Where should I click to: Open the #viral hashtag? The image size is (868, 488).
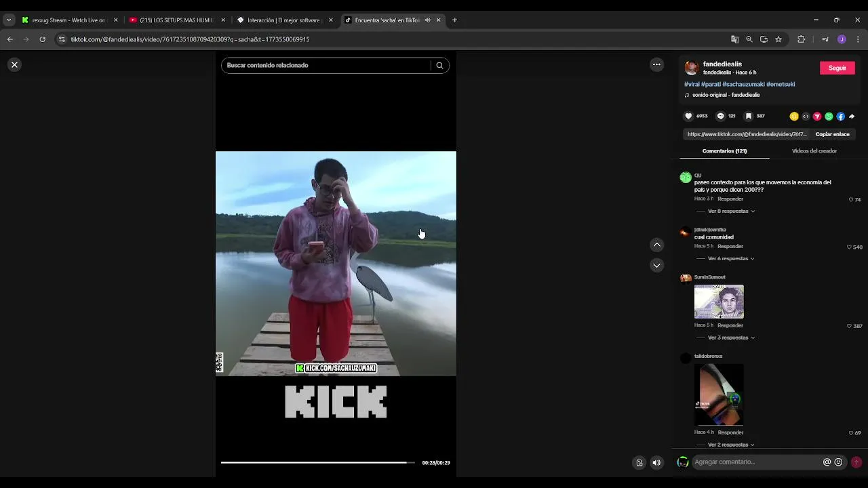(692, 84)
